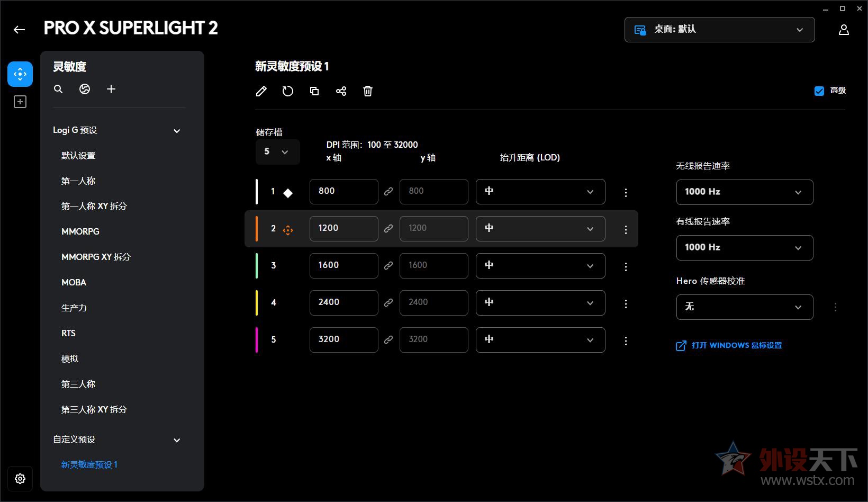
Task: Toggle XY link for the 3200 DPI row
Action: (x=388, y=340)
